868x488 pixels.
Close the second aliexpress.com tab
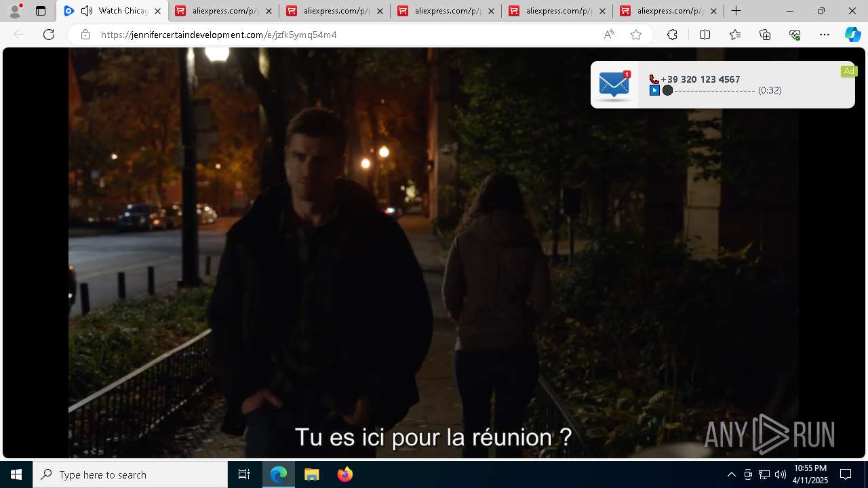(x=380, y=11)
